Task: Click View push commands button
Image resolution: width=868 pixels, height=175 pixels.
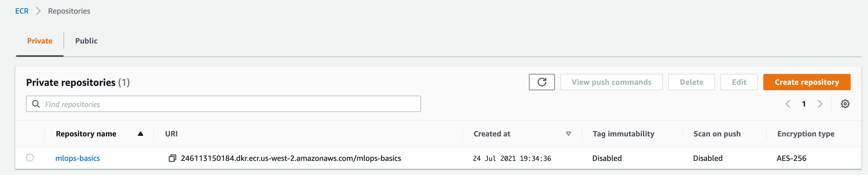Action: pos(611,82)
